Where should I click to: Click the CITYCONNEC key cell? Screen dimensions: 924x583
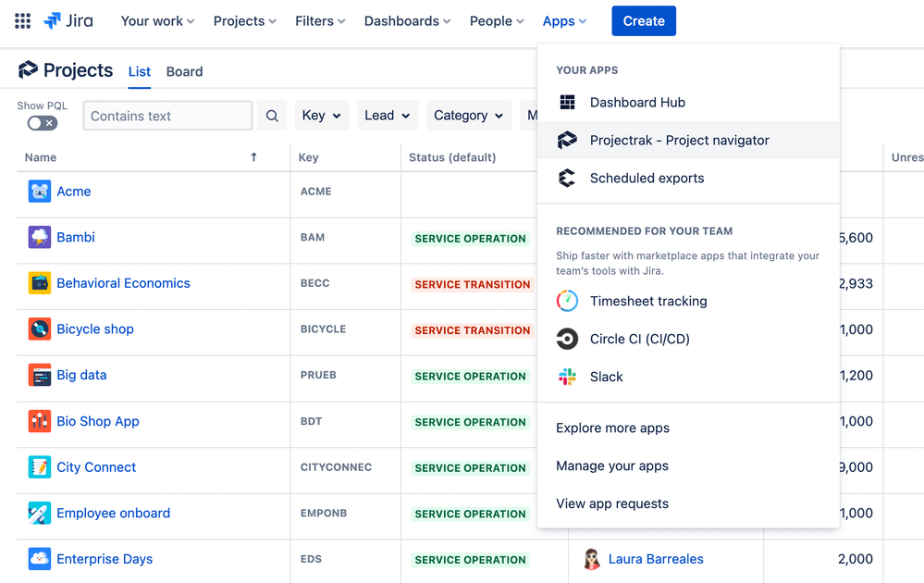tap(336, 467)
